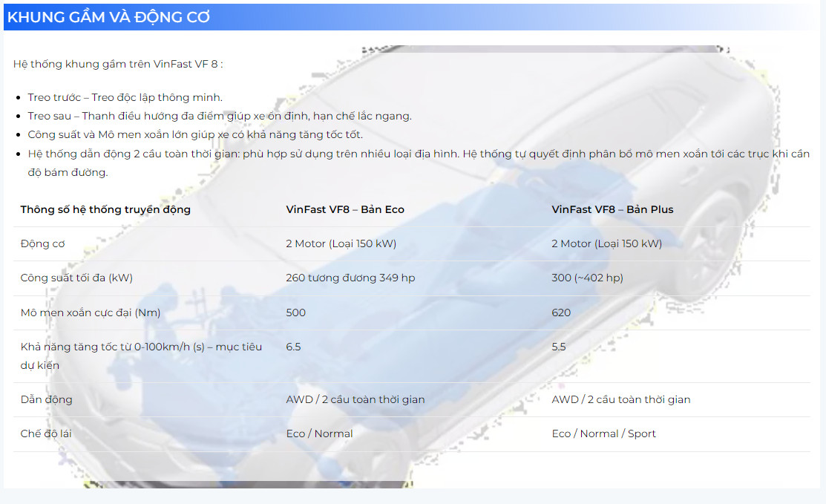Select the "260 tương đương 349 hp" value

[350, 278]
